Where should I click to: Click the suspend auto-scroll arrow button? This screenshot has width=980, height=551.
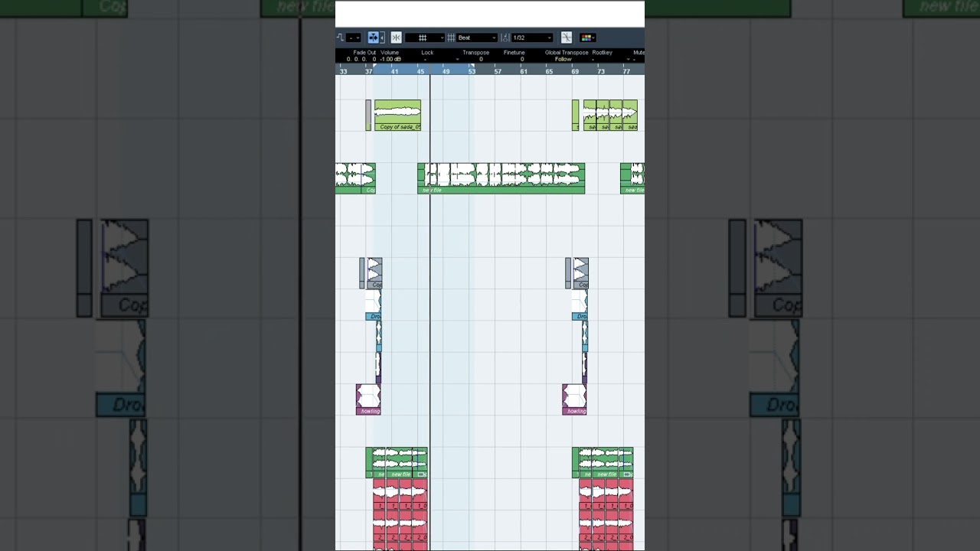[x=382, y=37]
